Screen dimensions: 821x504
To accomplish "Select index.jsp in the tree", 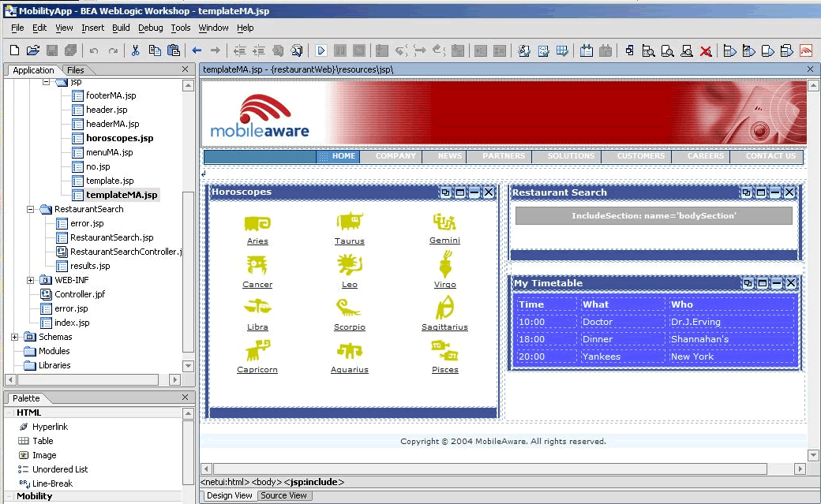I will click(x=72, y=323).
